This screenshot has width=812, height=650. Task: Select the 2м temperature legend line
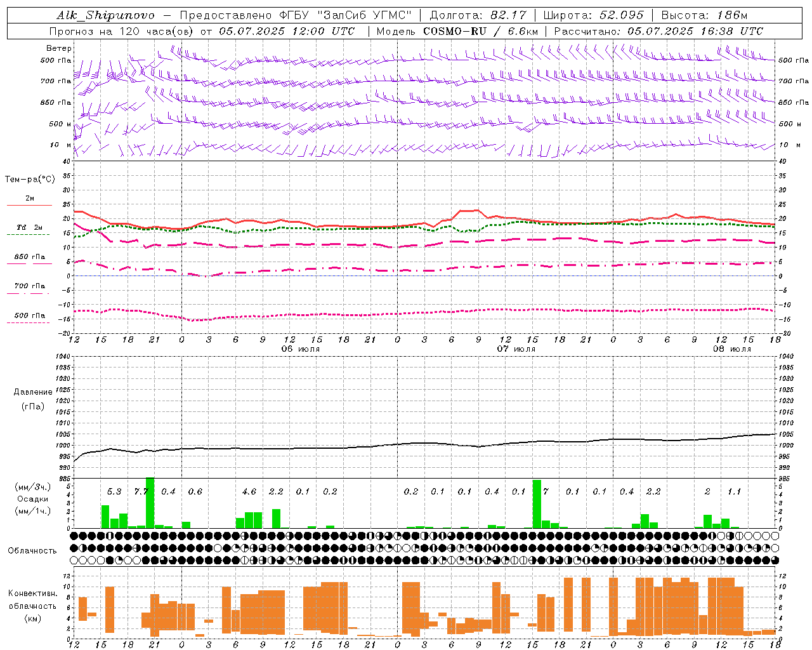pyautogui.click(x=30, y=205)
